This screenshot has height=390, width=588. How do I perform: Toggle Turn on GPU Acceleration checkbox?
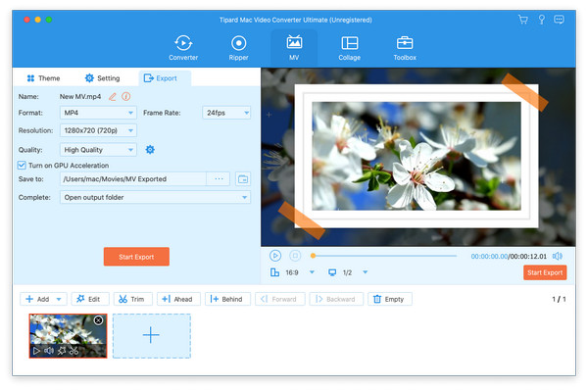(22, 165)
